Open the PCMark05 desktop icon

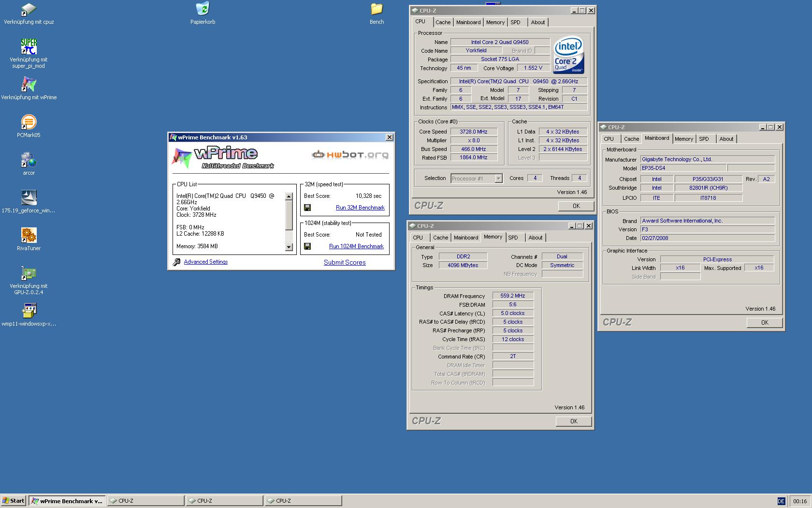29,126
